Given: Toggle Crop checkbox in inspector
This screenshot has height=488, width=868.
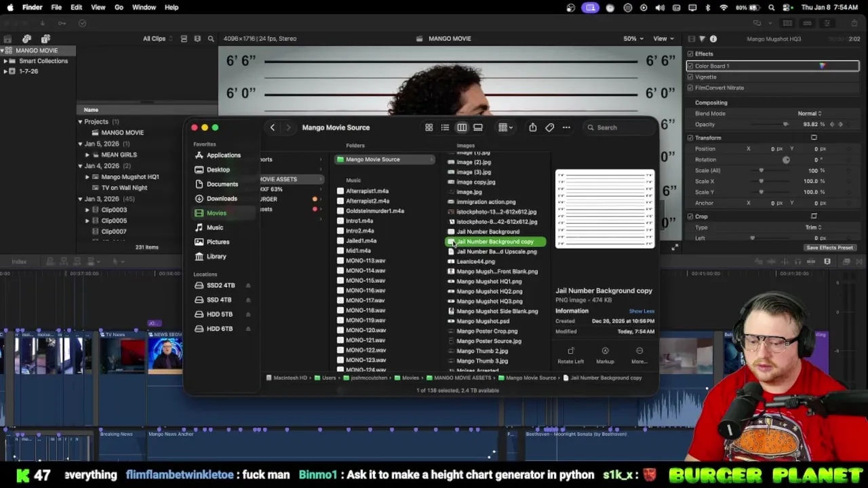Looking at the screenshot, I should [690, 216].
